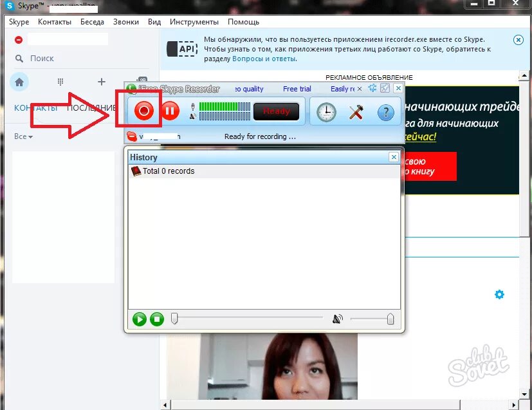Open recorder settings hammer tools icon
The width and height of the screenshot is (532, 410).
point(356,113)
